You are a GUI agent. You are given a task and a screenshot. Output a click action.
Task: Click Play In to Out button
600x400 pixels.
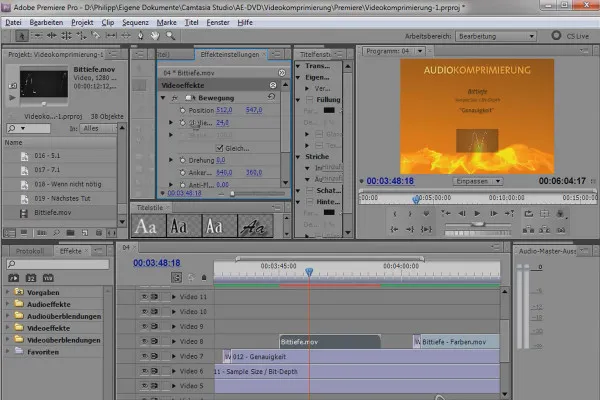(426, 229)
